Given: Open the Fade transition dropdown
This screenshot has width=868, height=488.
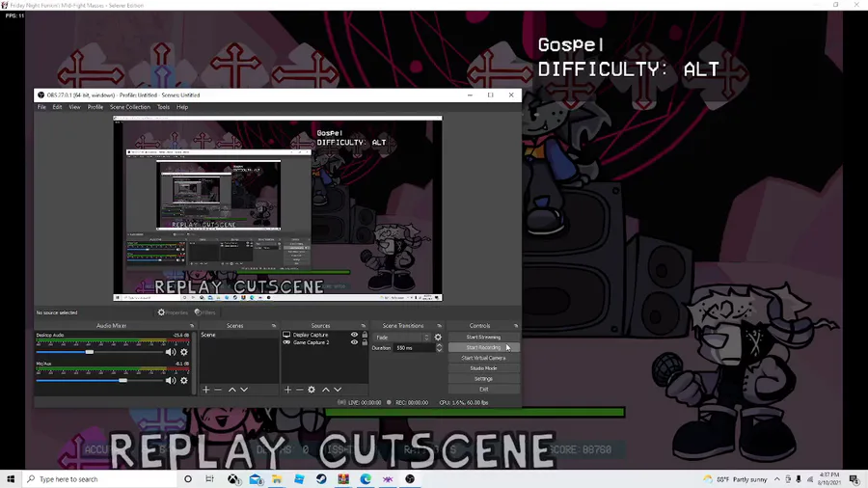Looking at the screenshot, I should [401, 338].
